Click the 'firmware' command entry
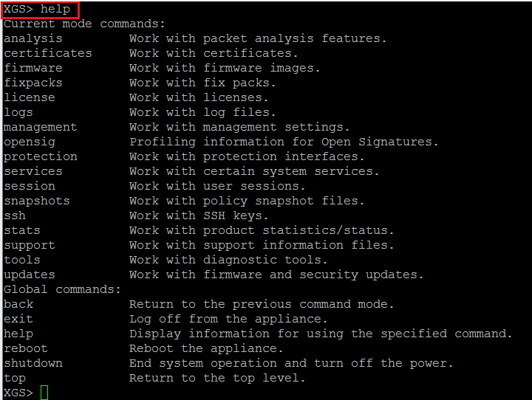Screen dimensions: 532x400 33,68
